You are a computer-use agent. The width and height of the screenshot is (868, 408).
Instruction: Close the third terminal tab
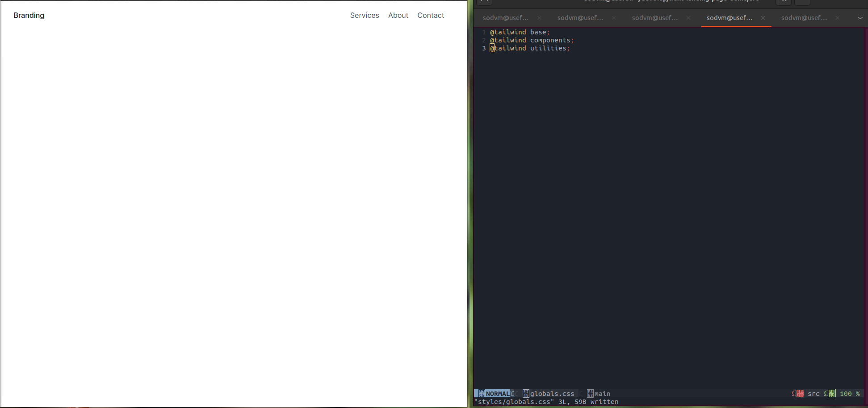[x=688, y=18]
